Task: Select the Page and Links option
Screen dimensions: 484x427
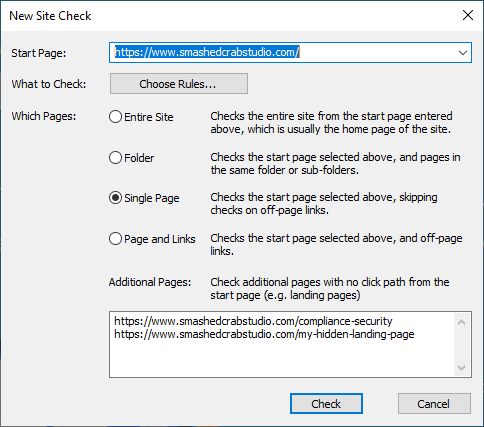Action: (x=115, y=239)
